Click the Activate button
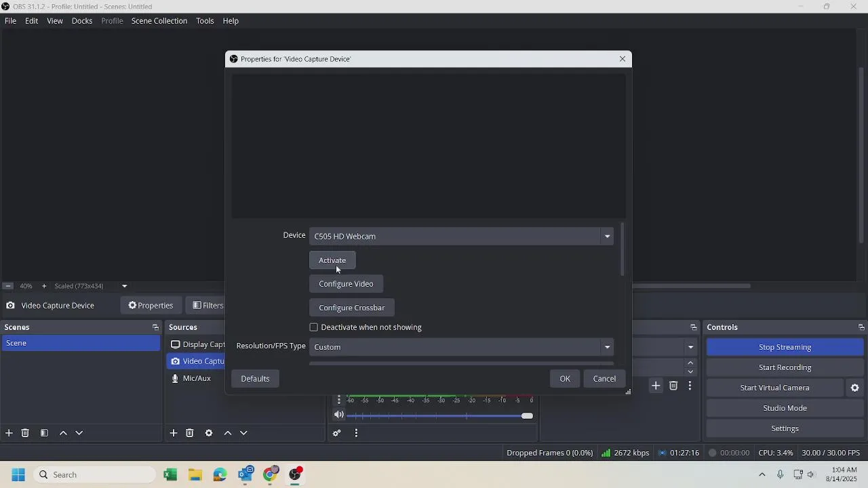 coord(332,260)
